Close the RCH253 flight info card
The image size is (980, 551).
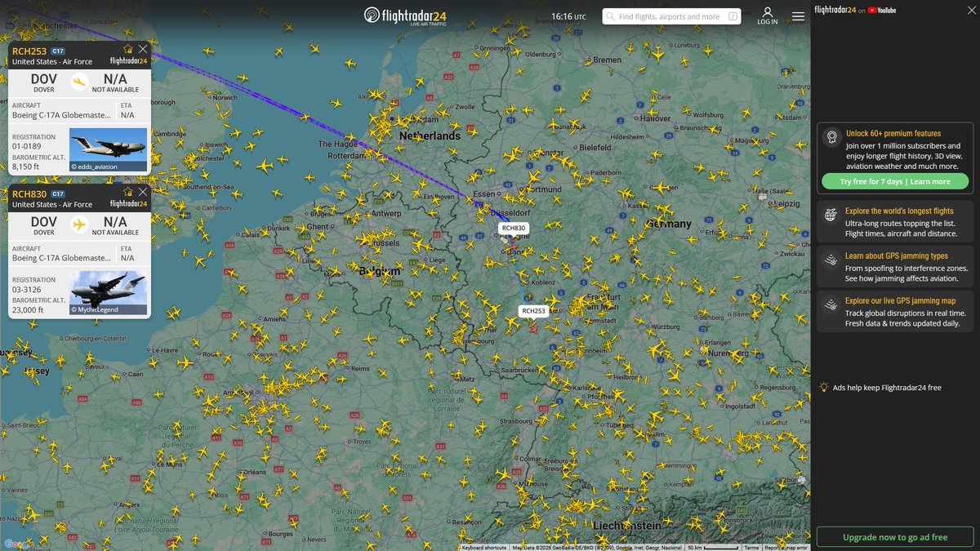pyautogui.click(x=143, y=49)
